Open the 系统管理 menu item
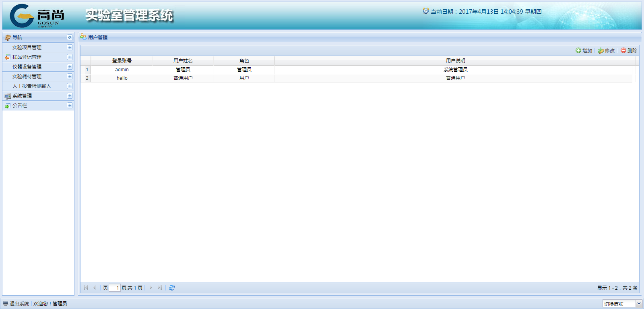The width and height of the screenshot is (644, 309). click(22, 96)
